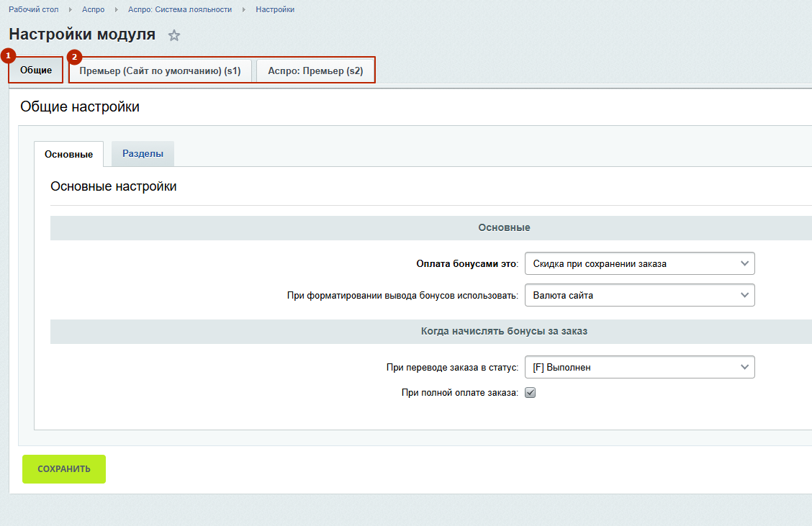This screenshot has width=812, height=526.
Task: Navigate to Аспро: Система лояльности breadcrumb
Action: pyautogui.click(x=179, y=9)
